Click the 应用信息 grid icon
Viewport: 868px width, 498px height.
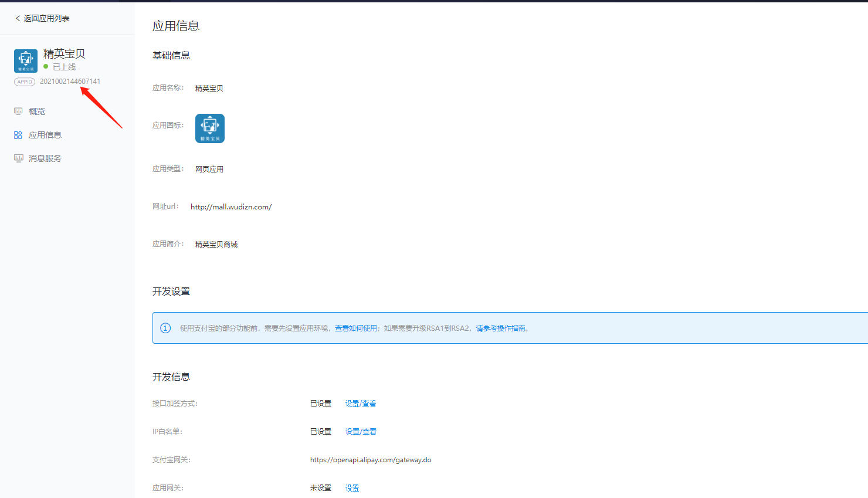[x=18, y=135]
